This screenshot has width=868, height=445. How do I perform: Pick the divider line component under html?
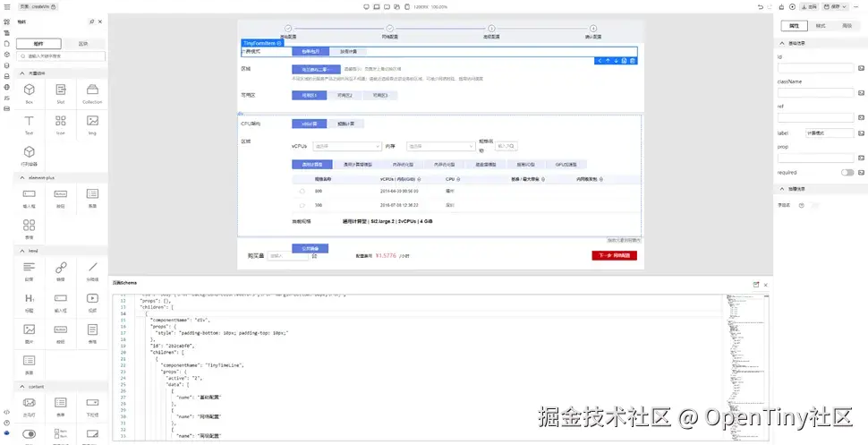92,271
